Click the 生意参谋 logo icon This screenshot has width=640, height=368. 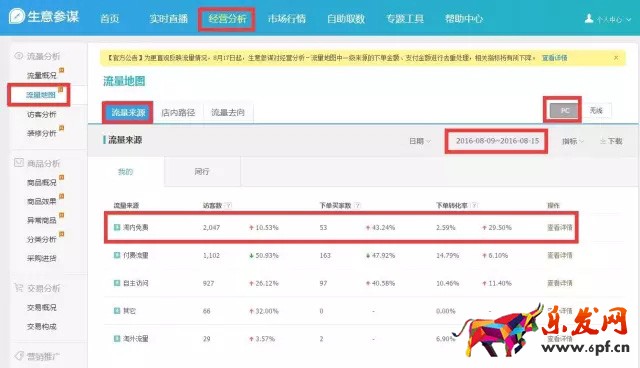click(x=17, y=16)
